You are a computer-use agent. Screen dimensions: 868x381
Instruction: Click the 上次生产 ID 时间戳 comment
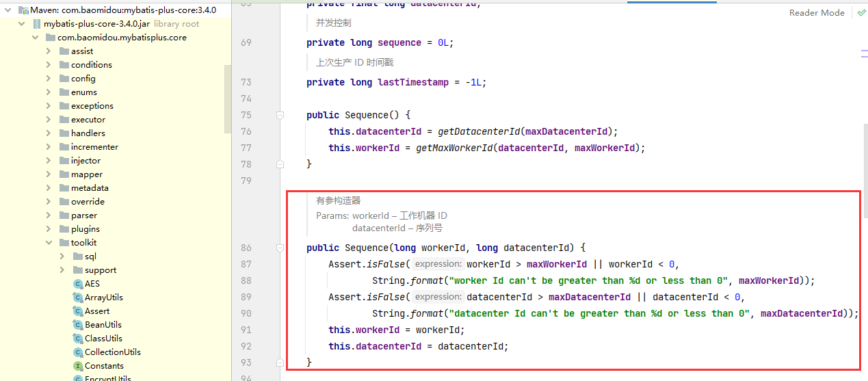pyautogui.click(x=354, y=62)
